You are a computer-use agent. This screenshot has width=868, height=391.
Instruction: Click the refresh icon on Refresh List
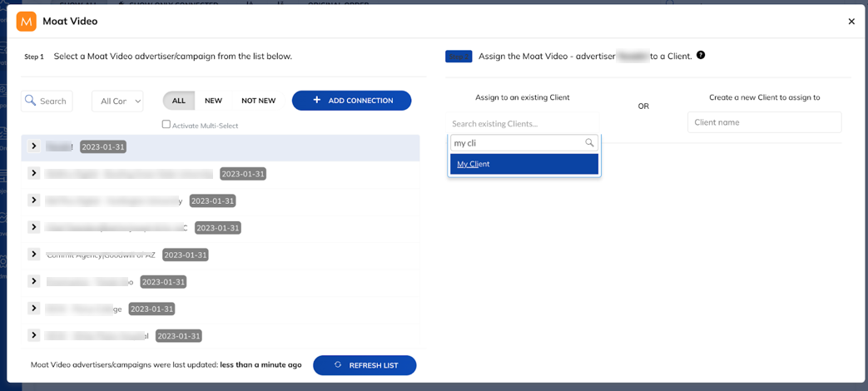[x=338, y=365]
